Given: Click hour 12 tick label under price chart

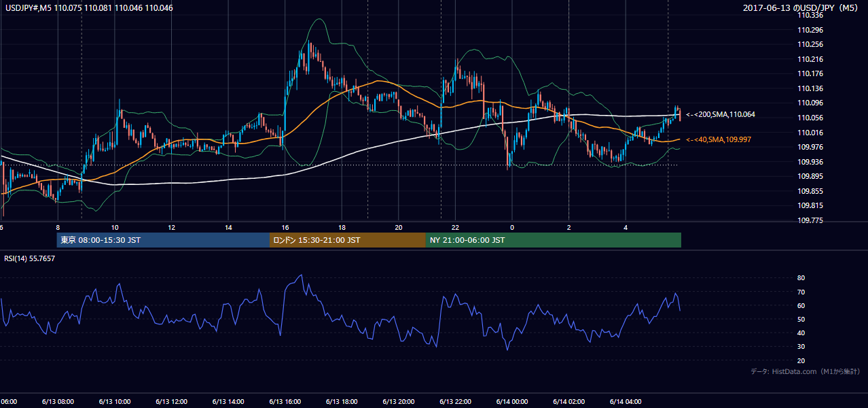Looking at the screenshot, I should pyautogui.click(x=171, y=227).
